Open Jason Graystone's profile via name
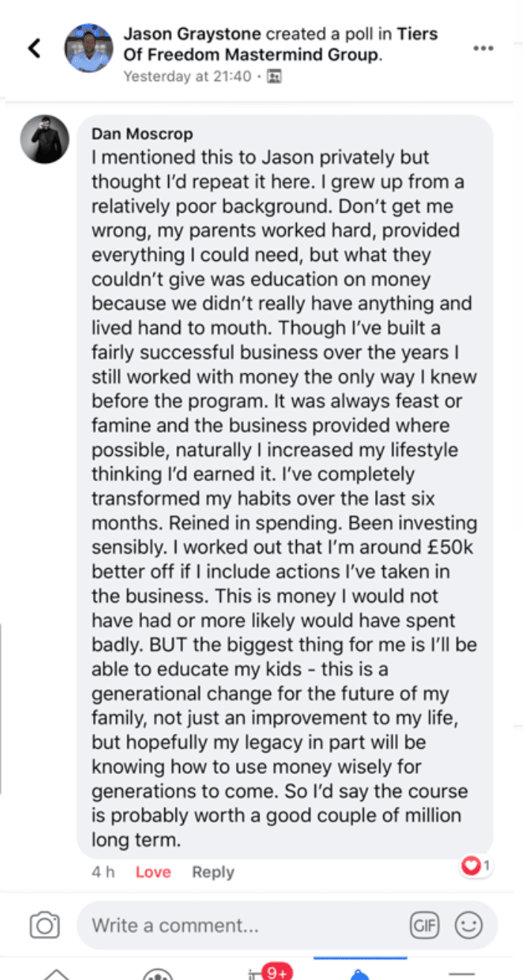 (x=193, y=34)
